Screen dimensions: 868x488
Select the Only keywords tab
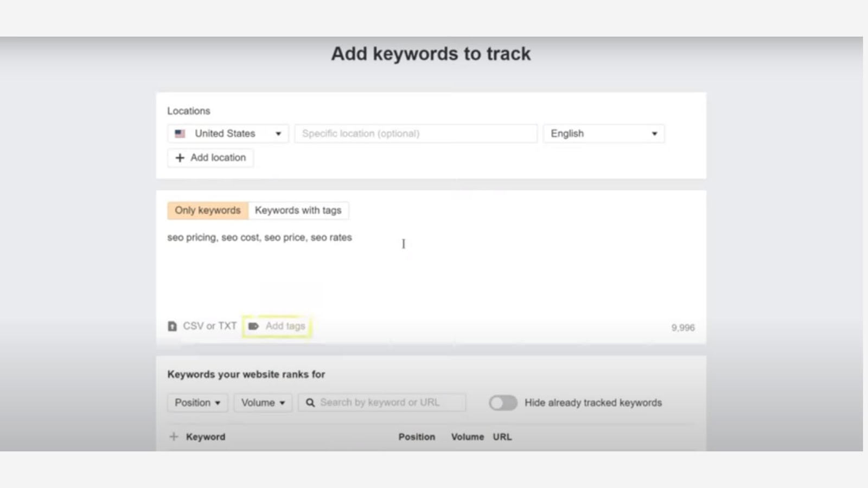coord(207,210)
